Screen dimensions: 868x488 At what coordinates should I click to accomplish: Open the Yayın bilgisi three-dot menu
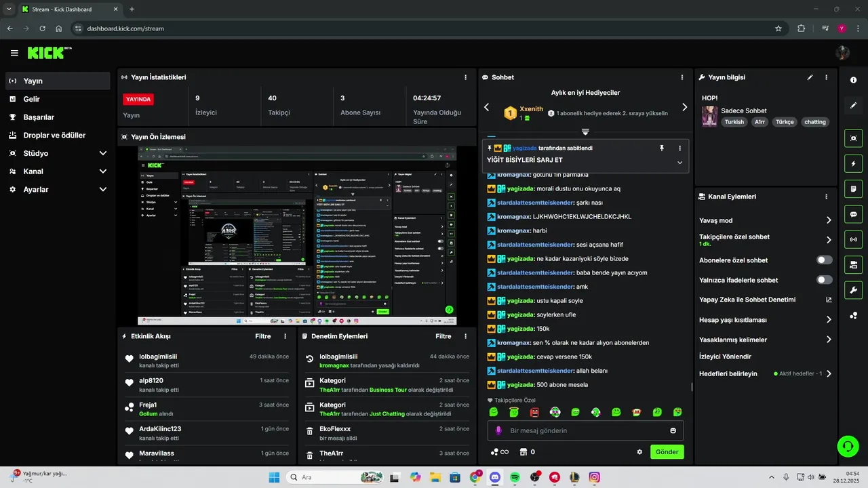coord(826,77)
